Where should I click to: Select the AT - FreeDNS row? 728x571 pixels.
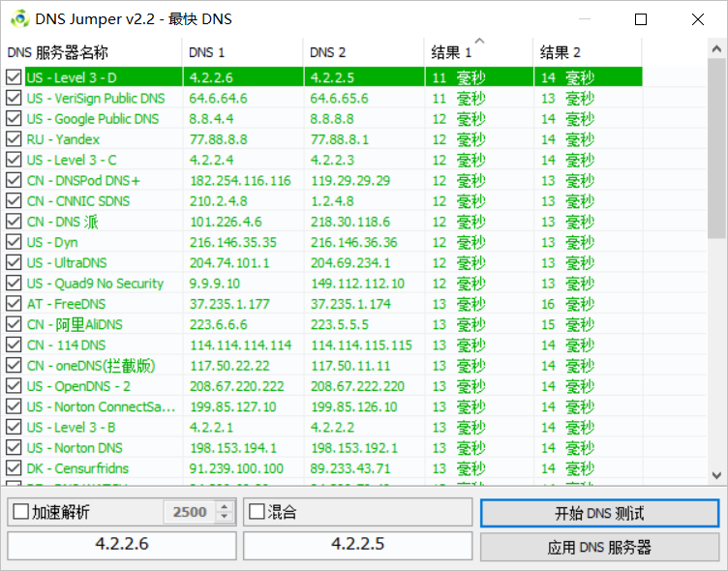[324, 304]
